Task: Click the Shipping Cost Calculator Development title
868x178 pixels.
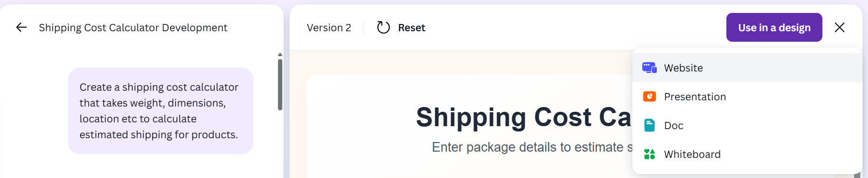Action: click(133, 28)
